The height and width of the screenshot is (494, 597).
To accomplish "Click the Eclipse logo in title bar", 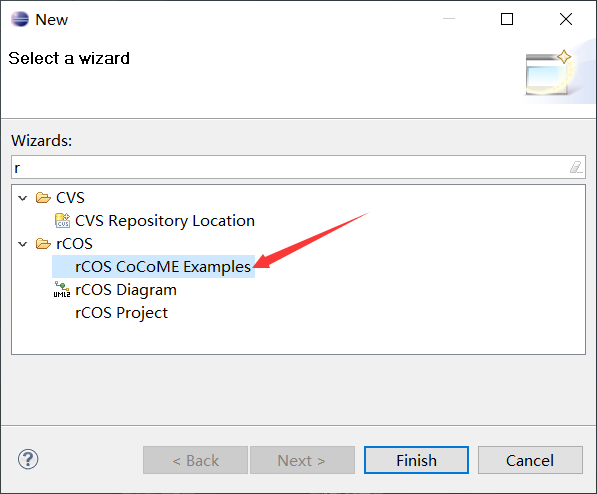I will [x=20, y=19].
